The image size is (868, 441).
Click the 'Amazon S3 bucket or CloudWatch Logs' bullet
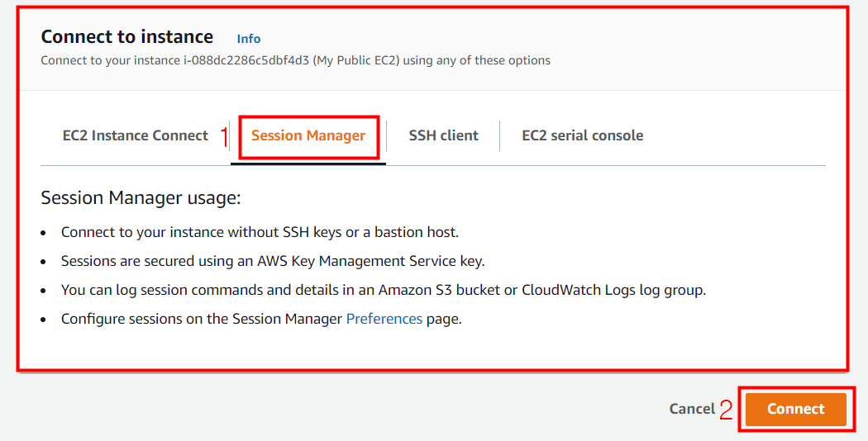(384, 290)
